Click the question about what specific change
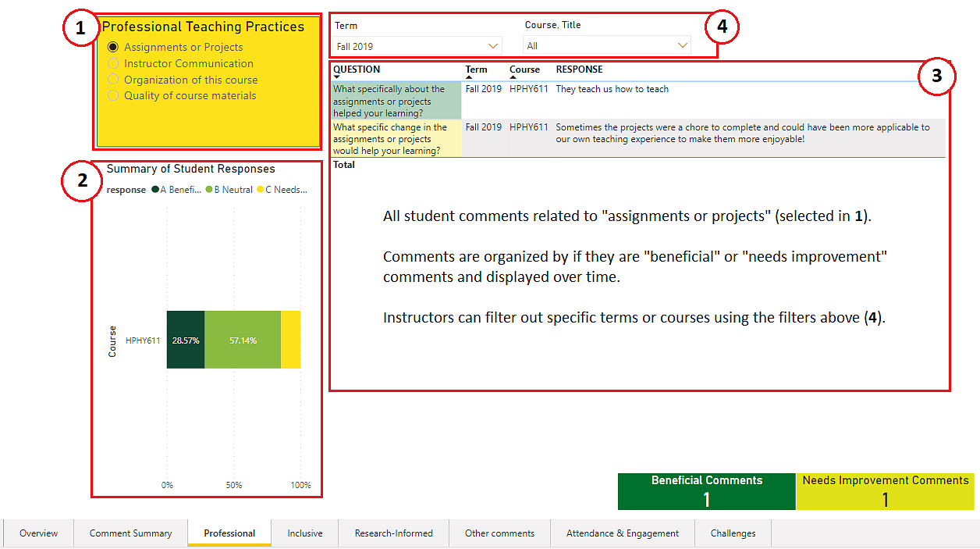 click(397, 139)
